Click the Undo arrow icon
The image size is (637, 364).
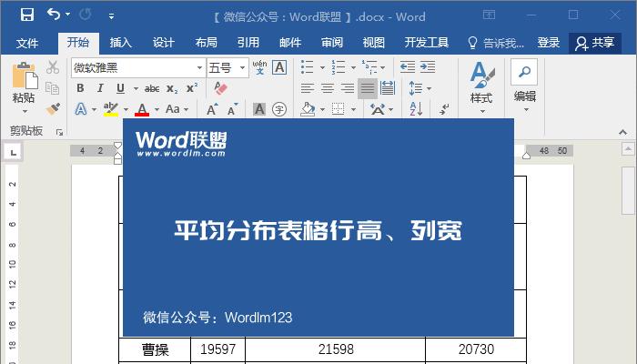point(53,15)
